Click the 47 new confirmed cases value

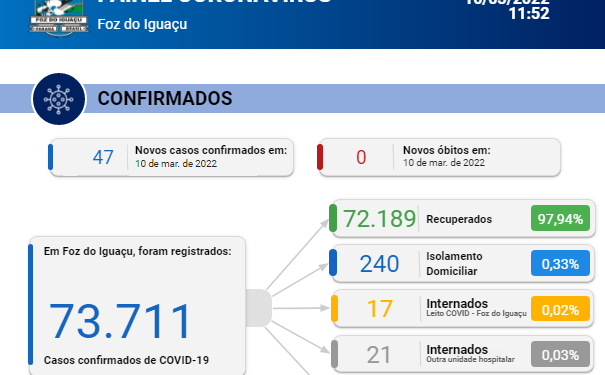pos(103,157)
